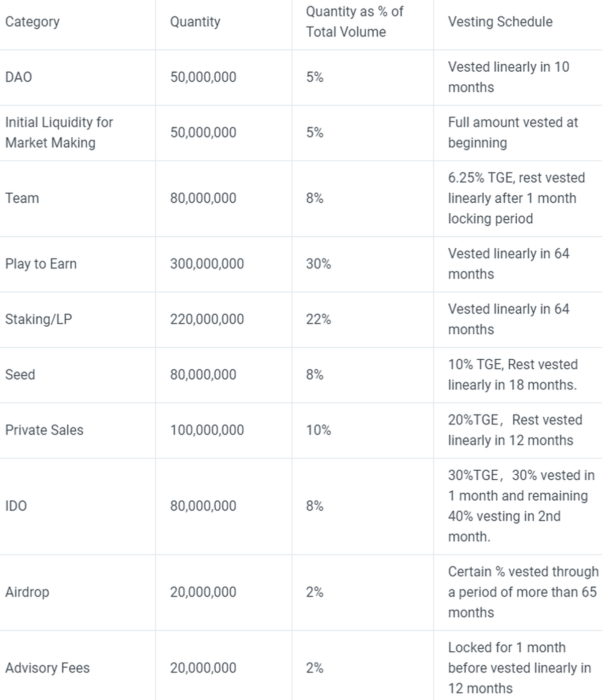Click the Airdrop category label

[27, 592]
